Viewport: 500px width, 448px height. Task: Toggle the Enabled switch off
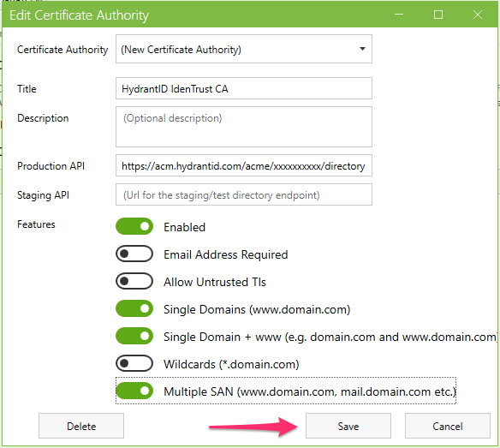pos(134,226)
